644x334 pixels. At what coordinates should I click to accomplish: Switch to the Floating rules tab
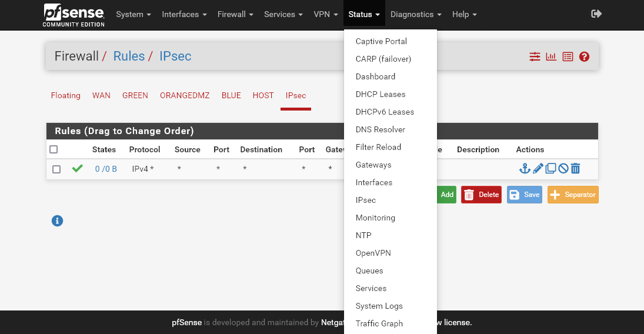(x=66, y=96)
